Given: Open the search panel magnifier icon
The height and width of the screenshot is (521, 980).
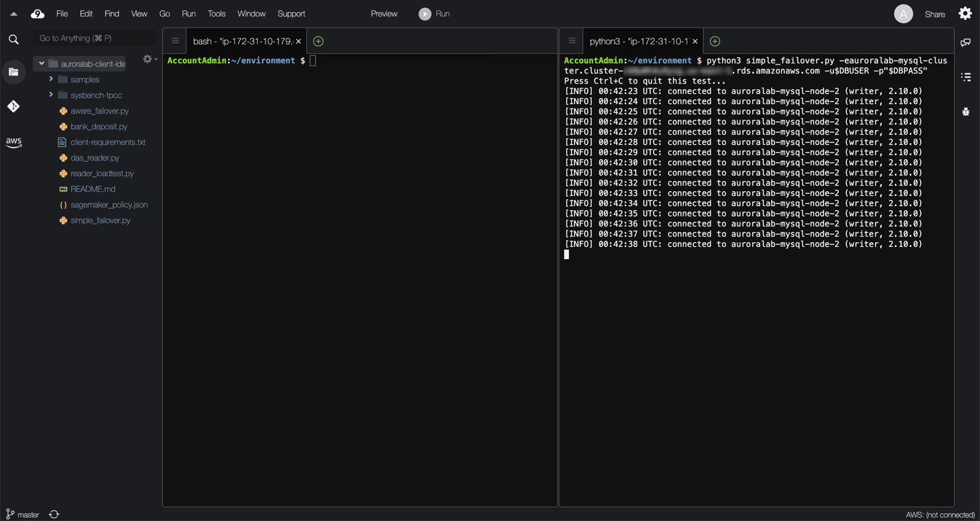Looking at the screenshot, I should [x=14, y=39].
